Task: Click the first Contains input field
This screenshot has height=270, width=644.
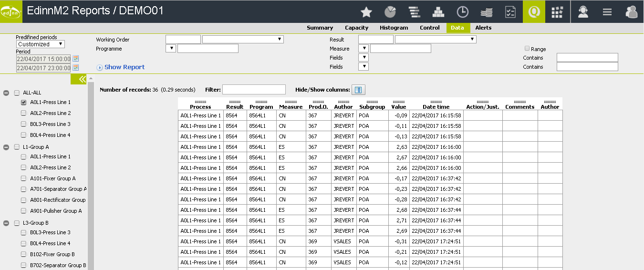Action: tap(587, 58)
